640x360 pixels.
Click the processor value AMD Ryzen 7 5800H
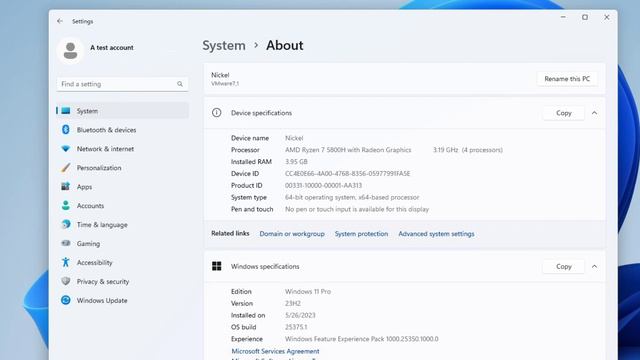[348, 150]
